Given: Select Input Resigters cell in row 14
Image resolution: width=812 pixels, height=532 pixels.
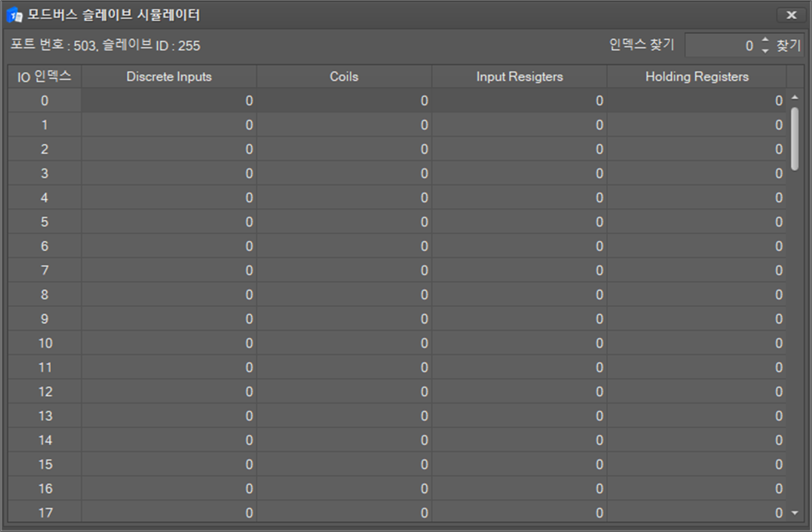Looking at the screenshot, I should (x=519, y=440).
